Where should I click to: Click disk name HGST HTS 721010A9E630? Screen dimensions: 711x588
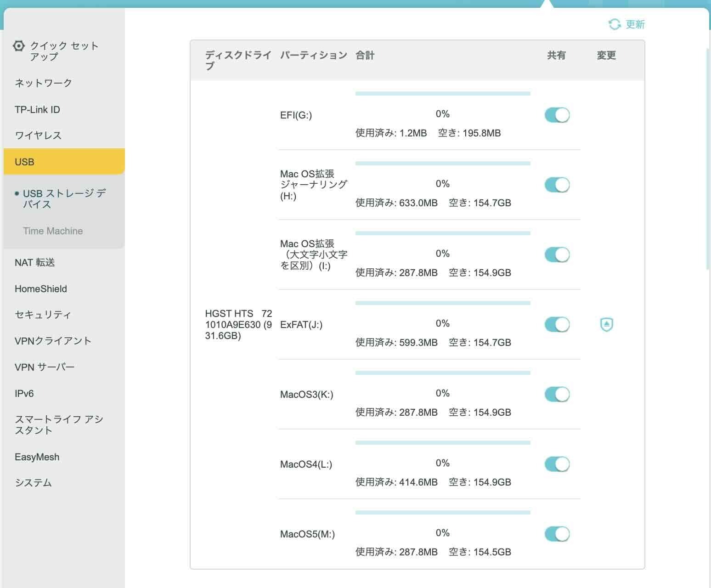point(238,325)
